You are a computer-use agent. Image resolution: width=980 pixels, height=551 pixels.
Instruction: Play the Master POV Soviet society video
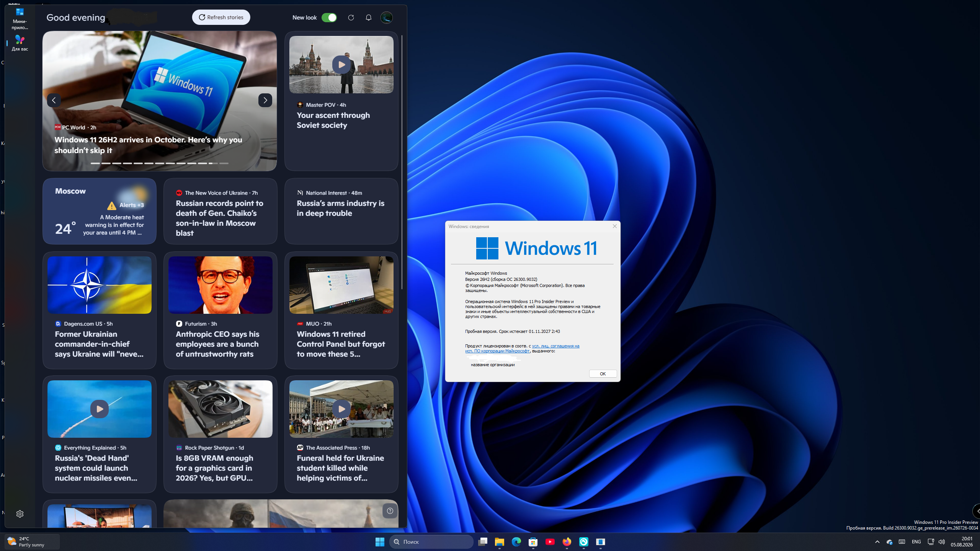tap(341, 65)
